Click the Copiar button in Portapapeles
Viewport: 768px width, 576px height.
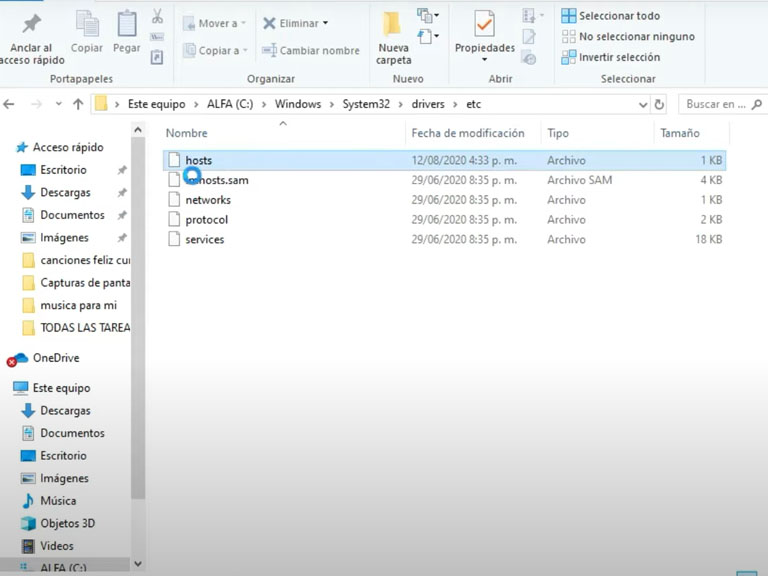pos(87,32)
